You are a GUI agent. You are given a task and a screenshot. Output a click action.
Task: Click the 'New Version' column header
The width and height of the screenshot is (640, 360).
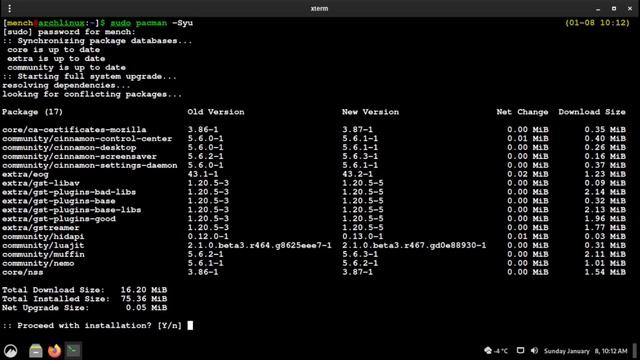point(370,112)
